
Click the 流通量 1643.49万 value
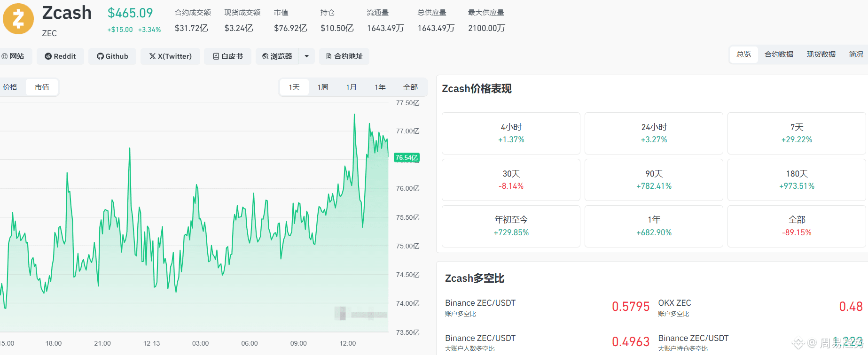(x=385, y=28)
